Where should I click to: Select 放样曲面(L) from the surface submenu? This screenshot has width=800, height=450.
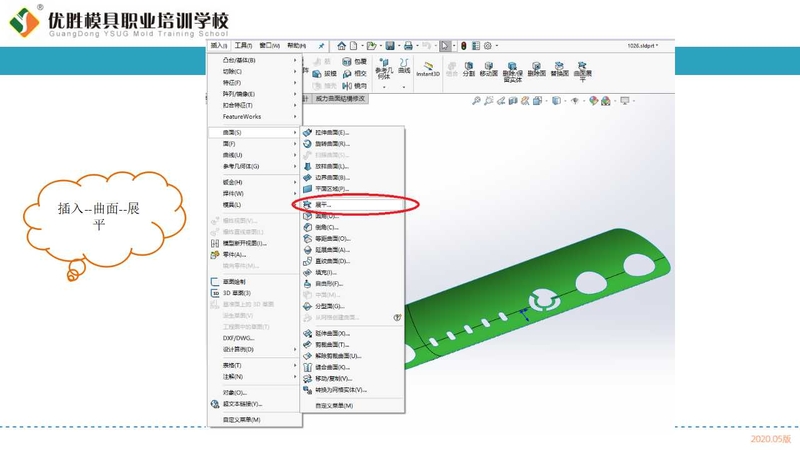click(353, 166)
